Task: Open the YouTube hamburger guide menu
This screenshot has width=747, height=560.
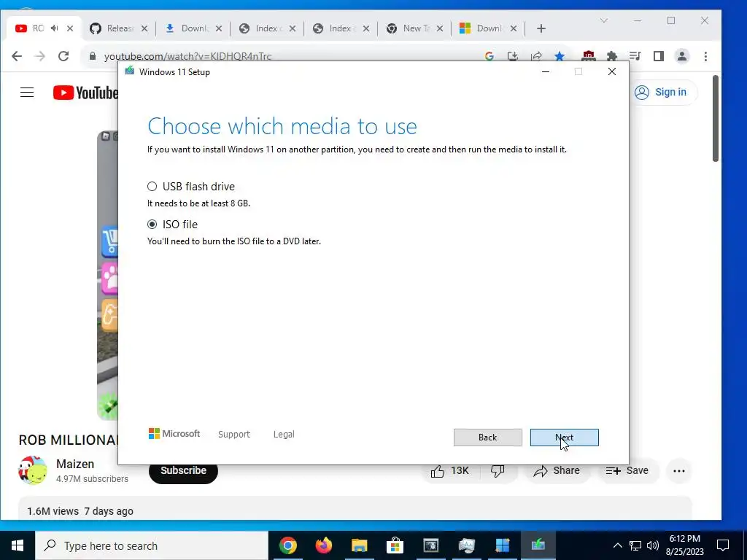Action: (x=27, y=93)
